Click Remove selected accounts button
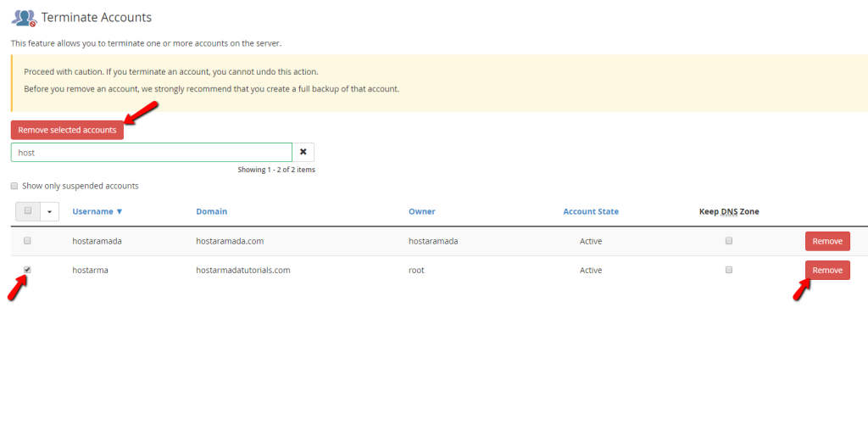The image size is (868, 431). (67, 130)
